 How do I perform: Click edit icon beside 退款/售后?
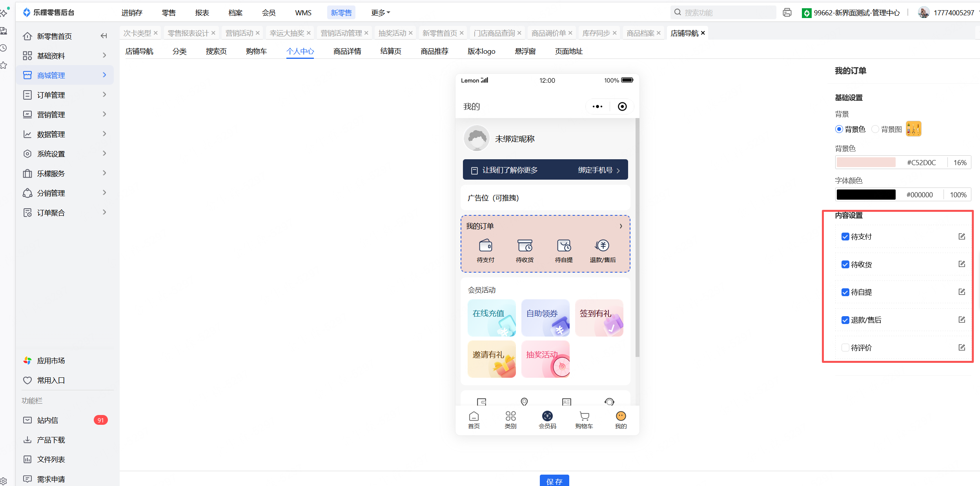point(961,320)
